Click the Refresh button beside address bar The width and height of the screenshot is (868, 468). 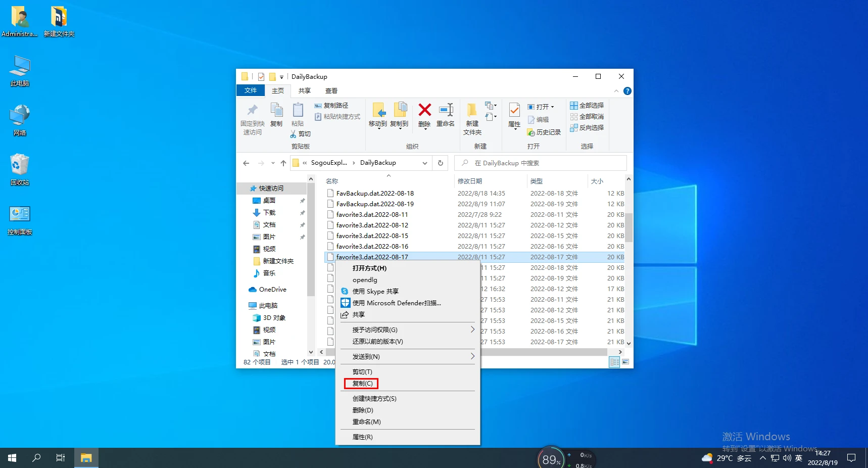(440, 163)
